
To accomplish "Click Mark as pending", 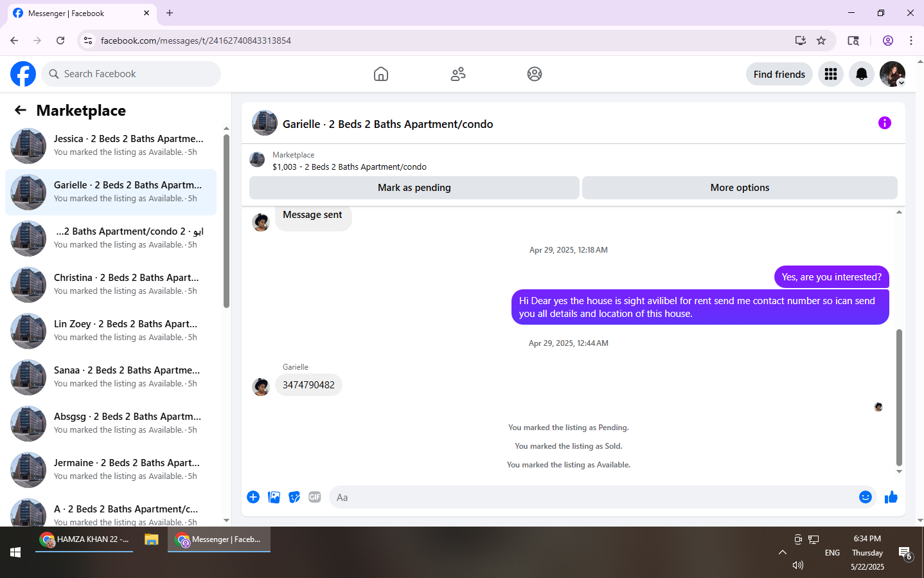I will pyautogui.click(x=414, y=188).
